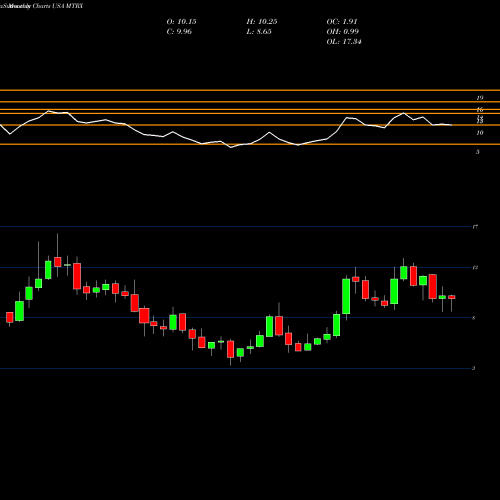Click the lowest red candle near the 3 level
The image size is (500, 500).
[x=230, y=349]
